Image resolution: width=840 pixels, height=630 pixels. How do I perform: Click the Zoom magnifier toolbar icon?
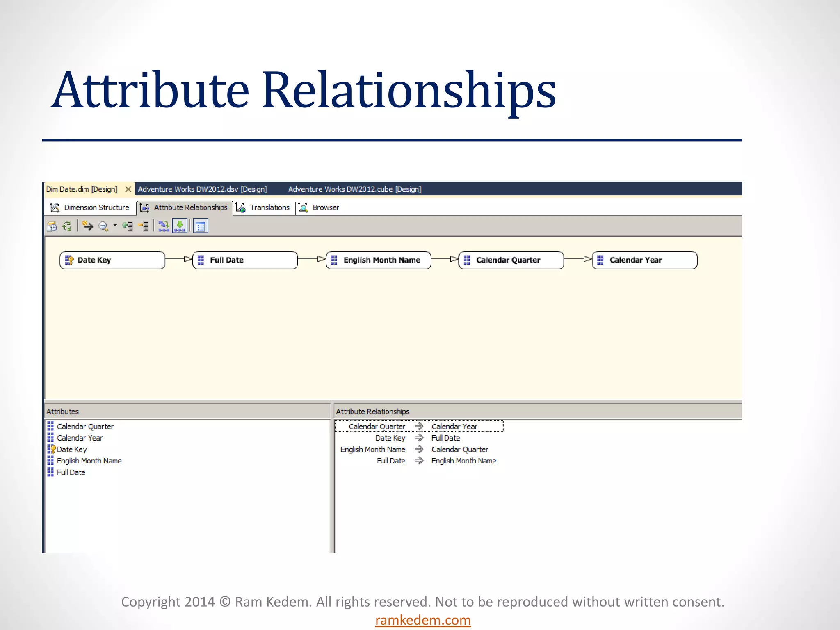(103, 226)
